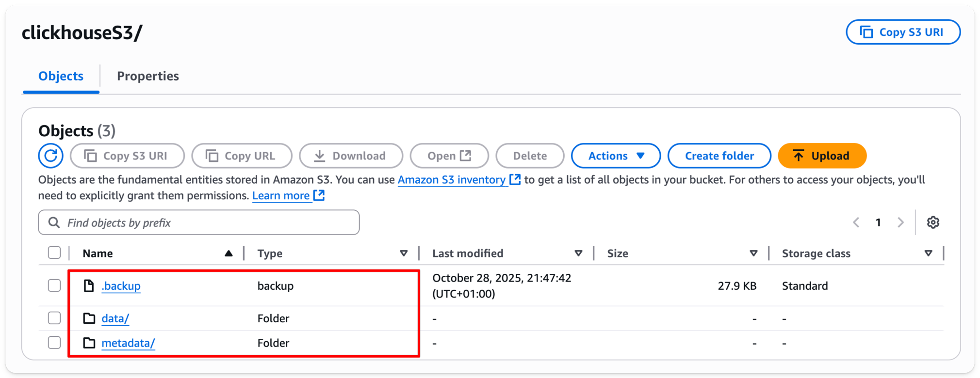
Task: Click the Find objects by prefix field
Action: [199, 222]
